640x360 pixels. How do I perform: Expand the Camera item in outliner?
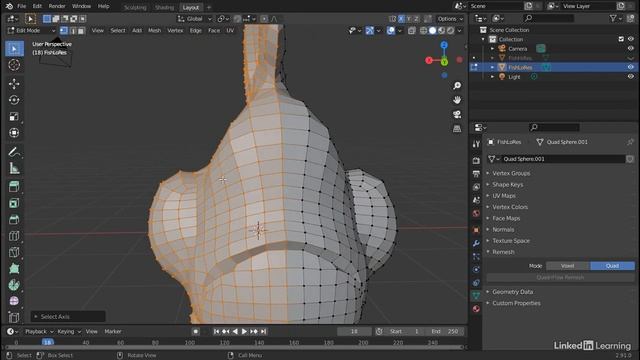[x=493, y=49]
